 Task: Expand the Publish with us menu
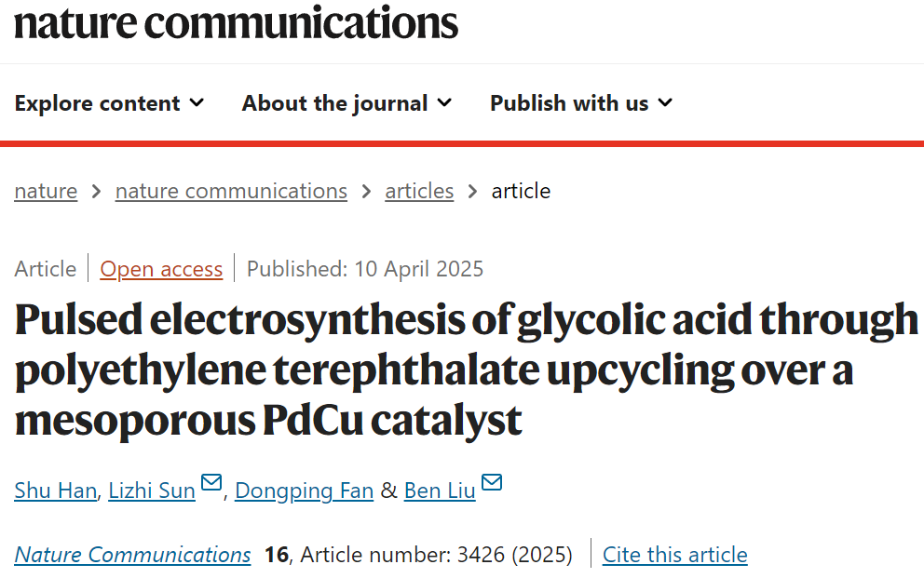pos(580,103)
